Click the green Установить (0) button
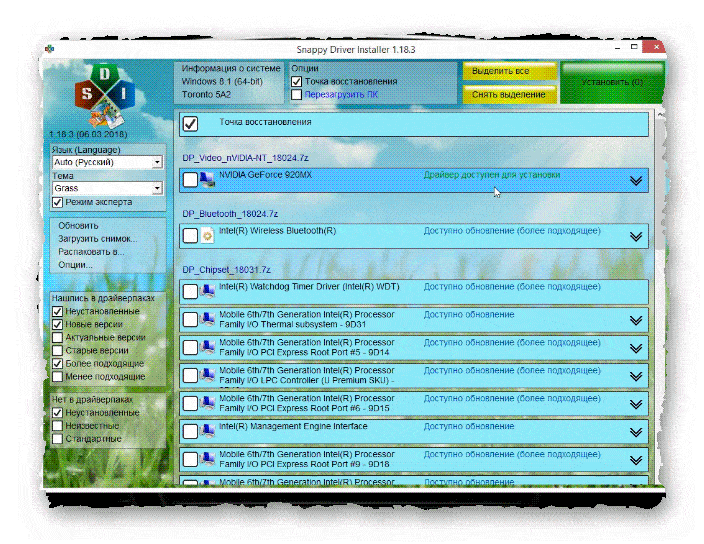Image resolution: width=704 pixels, height=544 pixels. tap(612, 83)
